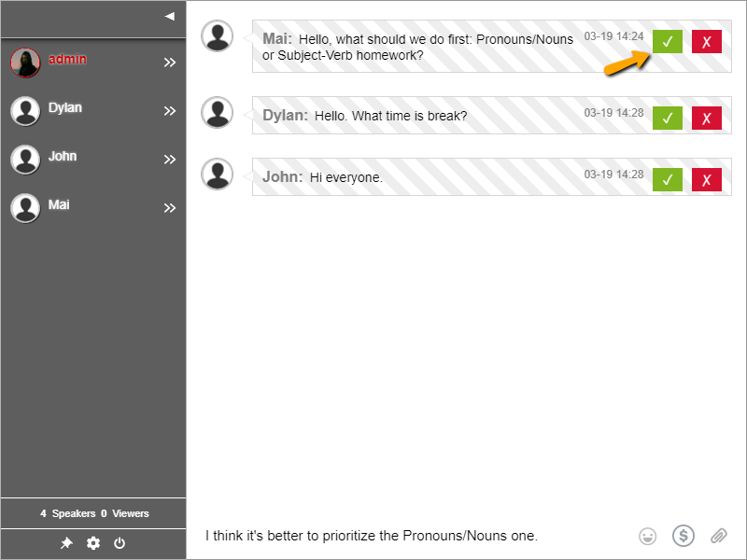Click the dollar sign payment icon
The height and width of the screenshot is (560, 747).
pyautogui.click(x=684, y=536)
